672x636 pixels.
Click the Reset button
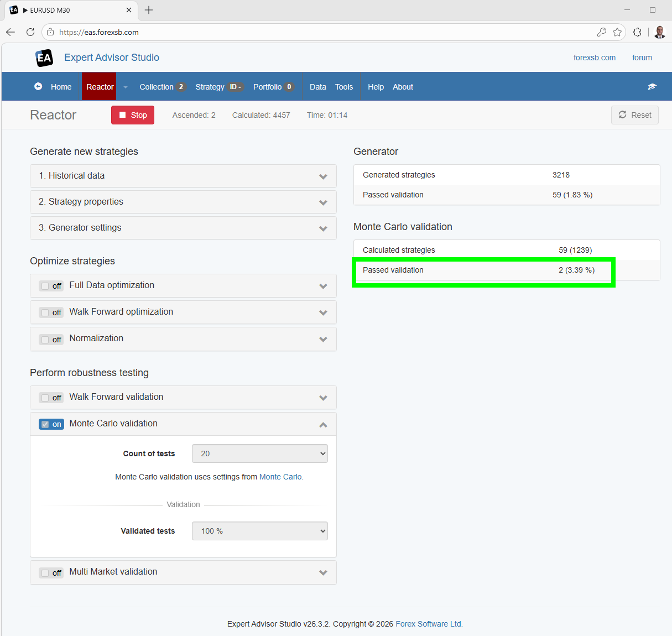[x=634, y=115]
